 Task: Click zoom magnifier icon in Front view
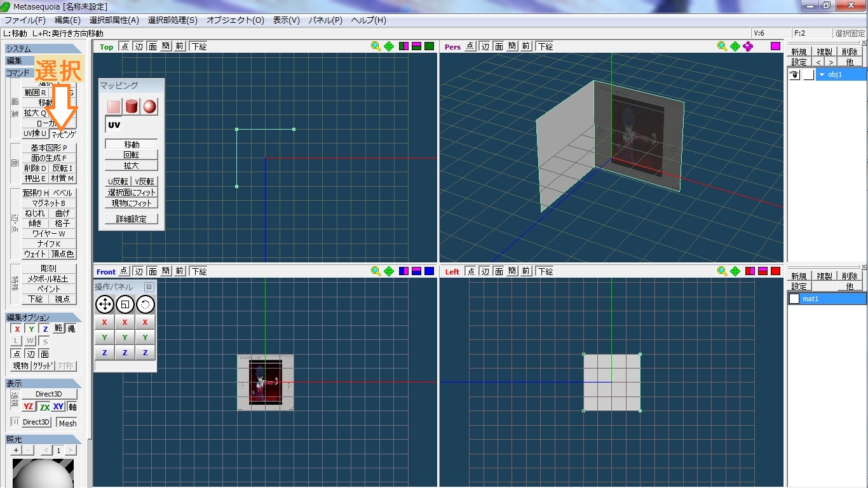click(376, 271)
